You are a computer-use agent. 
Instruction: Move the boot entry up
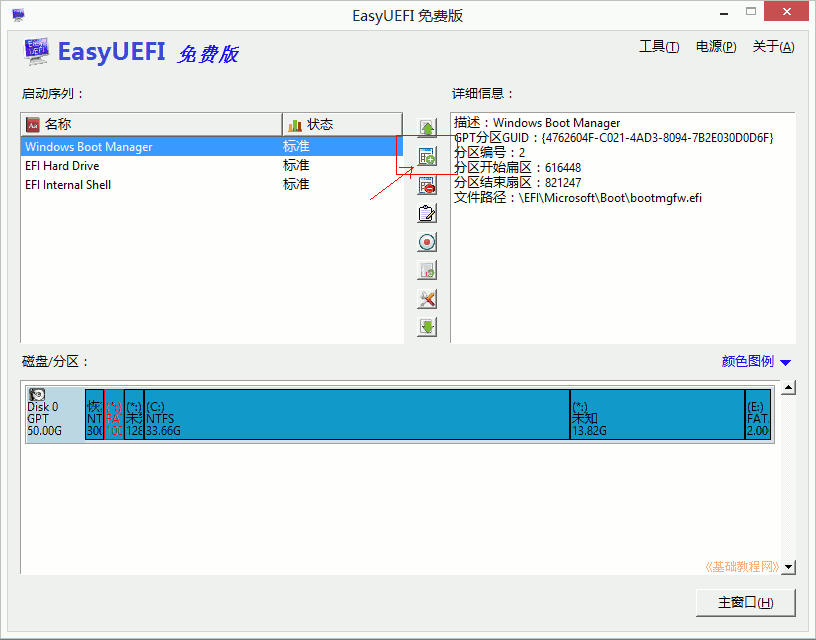[x=426, y=127]
